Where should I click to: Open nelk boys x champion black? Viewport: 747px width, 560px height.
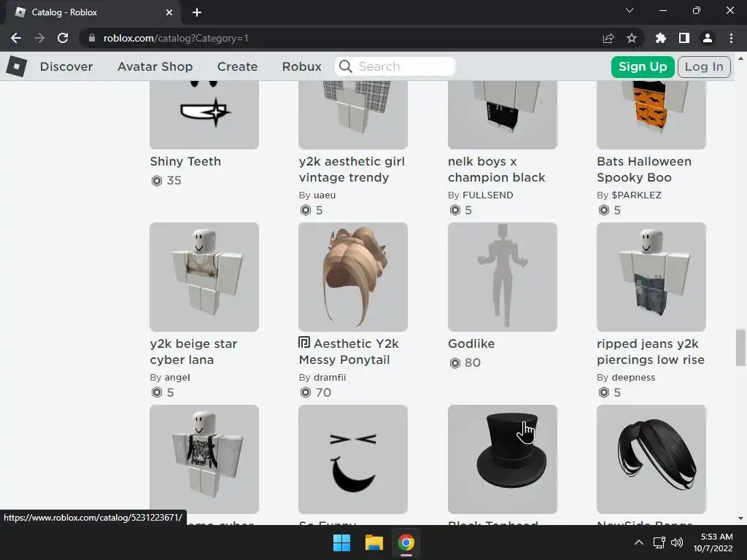coord(496,169)
